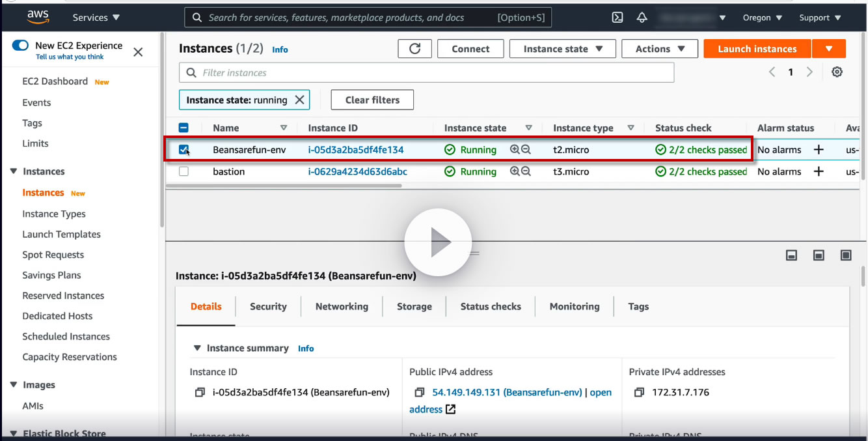
Task: Click the Clear filters button
Action: [372, 100]
